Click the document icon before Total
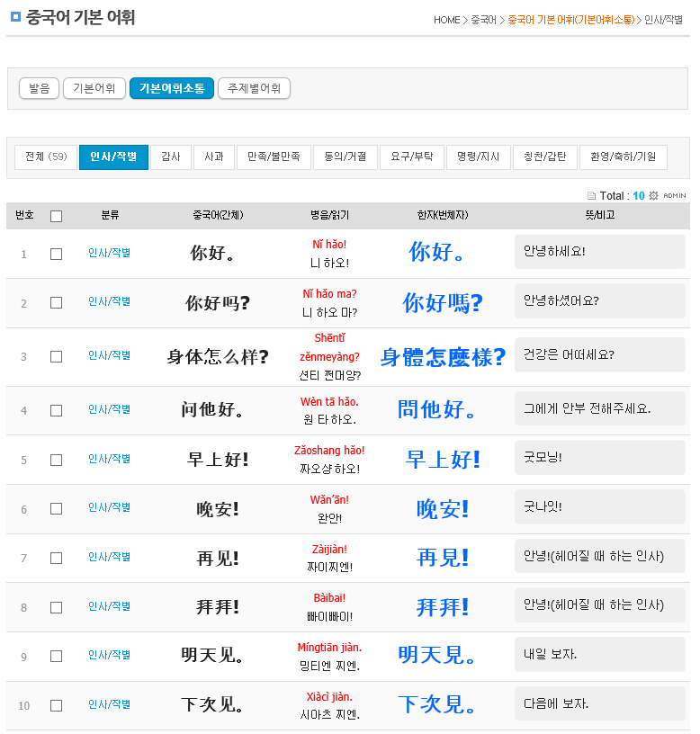This screenshot has width=700, height=734. coord(591,195)
